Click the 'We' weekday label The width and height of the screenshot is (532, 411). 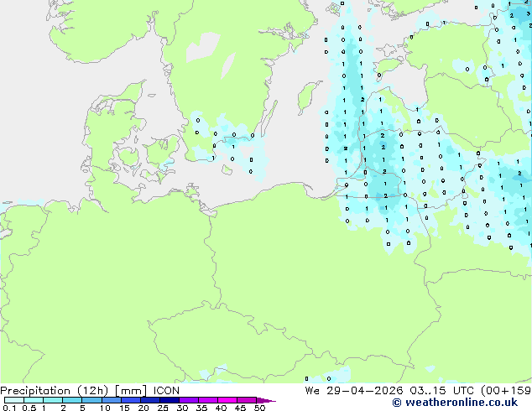[x=312, y=391]
